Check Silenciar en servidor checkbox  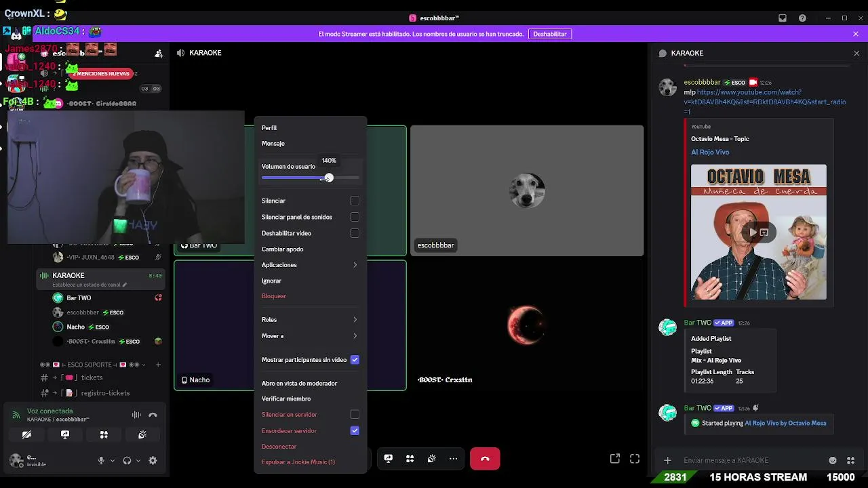[355, 414]
